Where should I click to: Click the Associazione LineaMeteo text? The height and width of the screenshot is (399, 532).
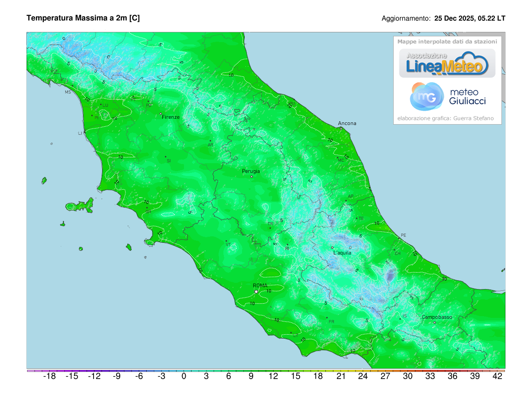(427, 56)
